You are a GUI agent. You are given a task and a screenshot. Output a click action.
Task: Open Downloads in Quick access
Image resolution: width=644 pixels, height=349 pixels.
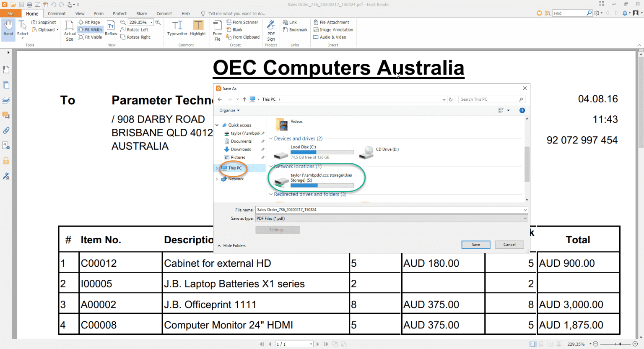(x=241, y=149)
